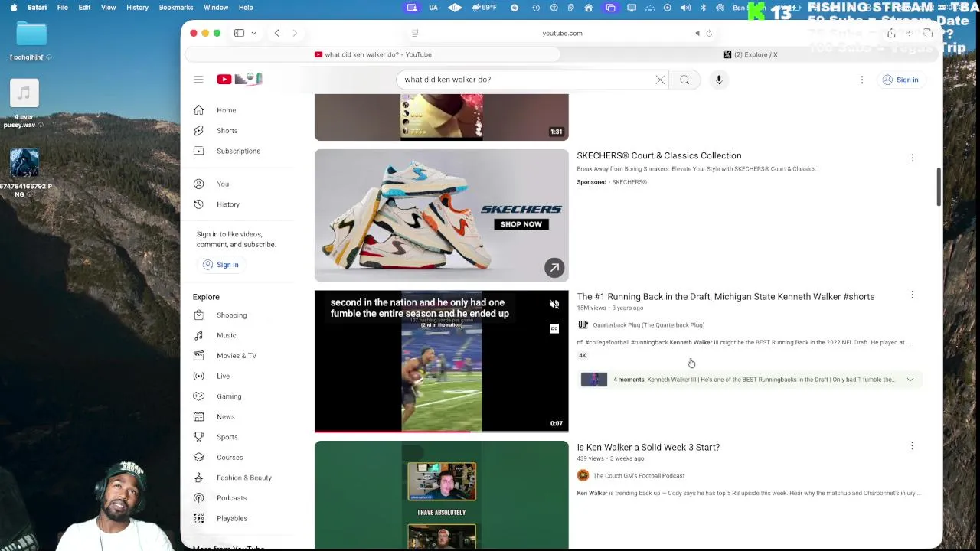Open the Safari Edit menu
The width and height of the screenshot is (980, 551).
coord(84,7)
